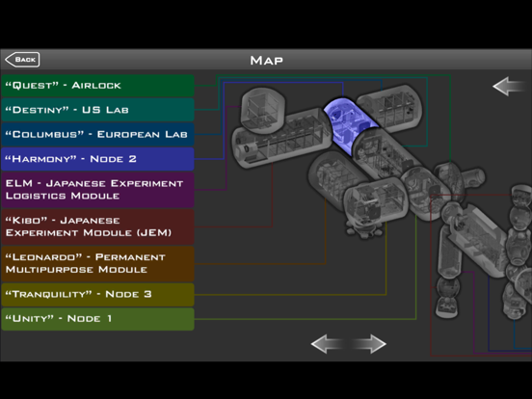Select the "Quest" - Airlock entry
Image resolution: width=532 pixels, height=399 pixels.
pyautogui.click(x=97, y=86)
